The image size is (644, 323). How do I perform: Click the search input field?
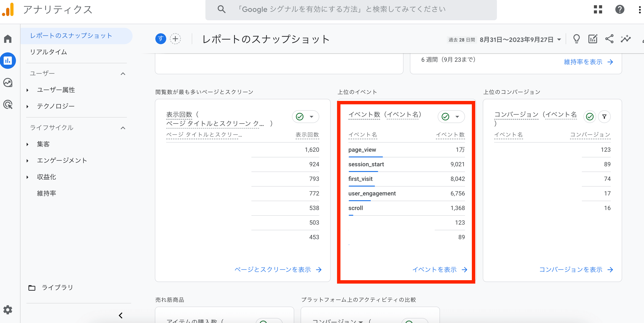[x=351, y=10]
